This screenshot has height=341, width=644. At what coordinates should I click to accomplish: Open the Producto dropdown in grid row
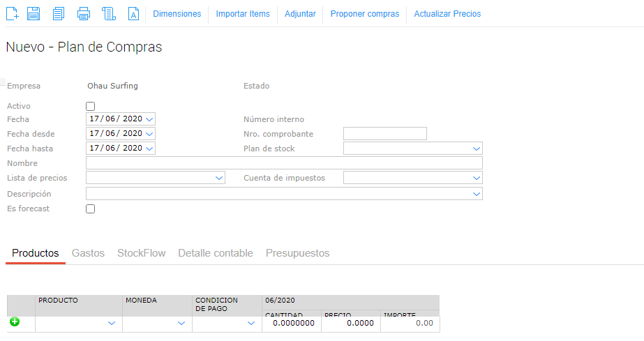pyautogui.click(x=112, y=324)
